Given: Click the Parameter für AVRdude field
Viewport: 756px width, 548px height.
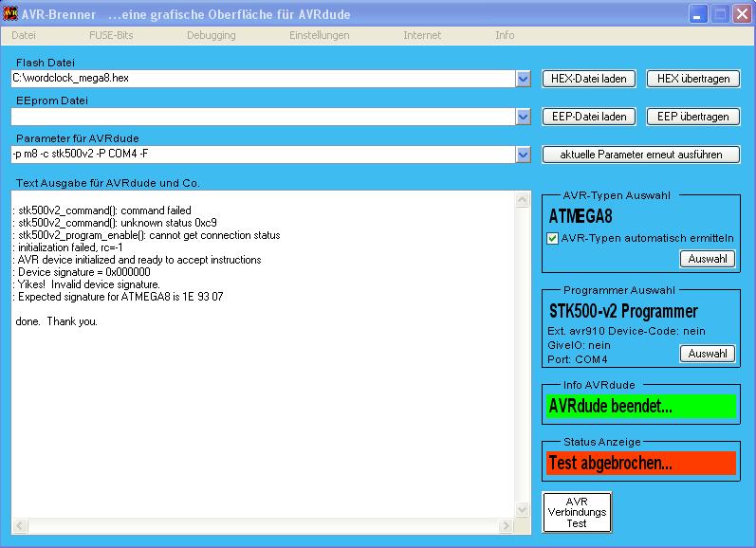Looking at the screenshot, I should (263, 155).
